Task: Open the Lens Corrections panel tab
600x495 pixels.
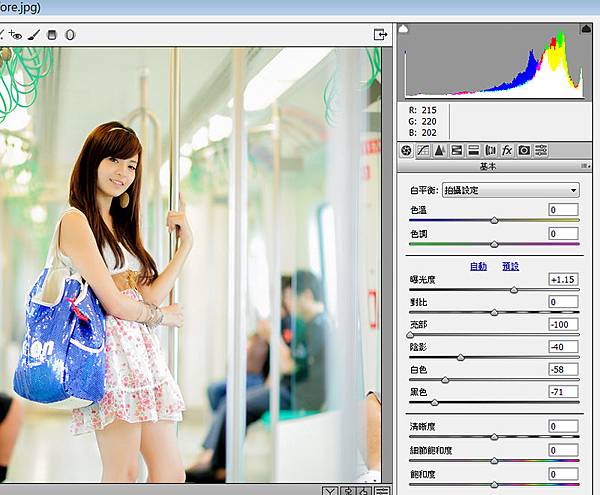Action: 490,150
